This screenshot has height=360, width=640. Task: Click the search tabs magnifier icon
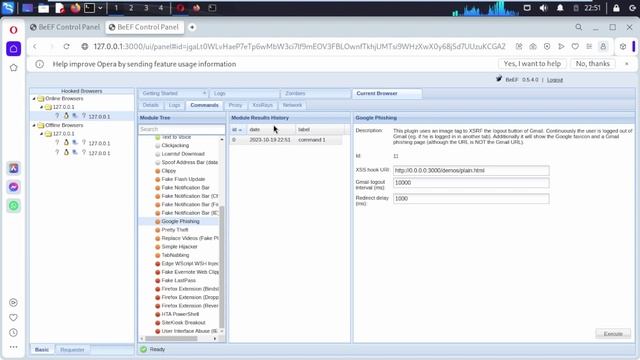[579, 27]
